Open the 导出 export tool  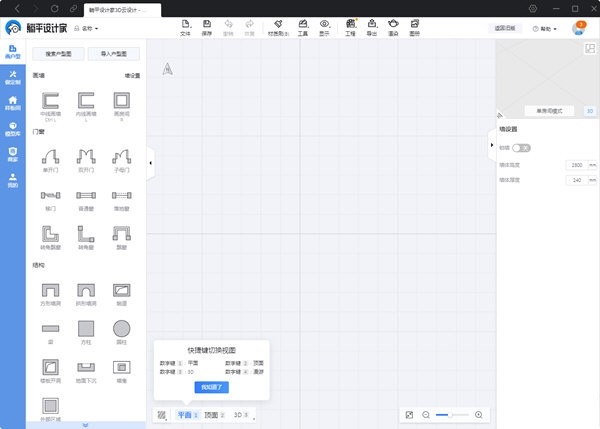pyautogui.click(x=372, y=25)
